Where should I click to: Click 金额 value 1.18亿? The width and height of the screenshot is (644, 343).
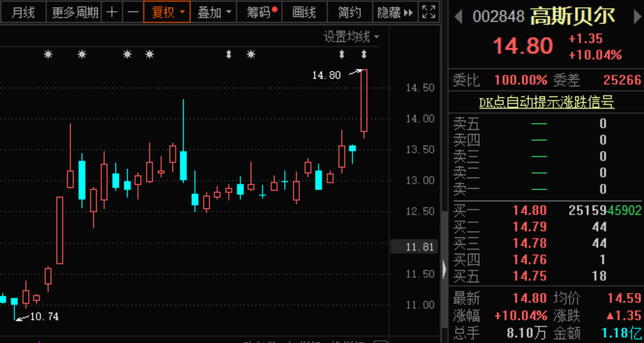coord(621,333)
